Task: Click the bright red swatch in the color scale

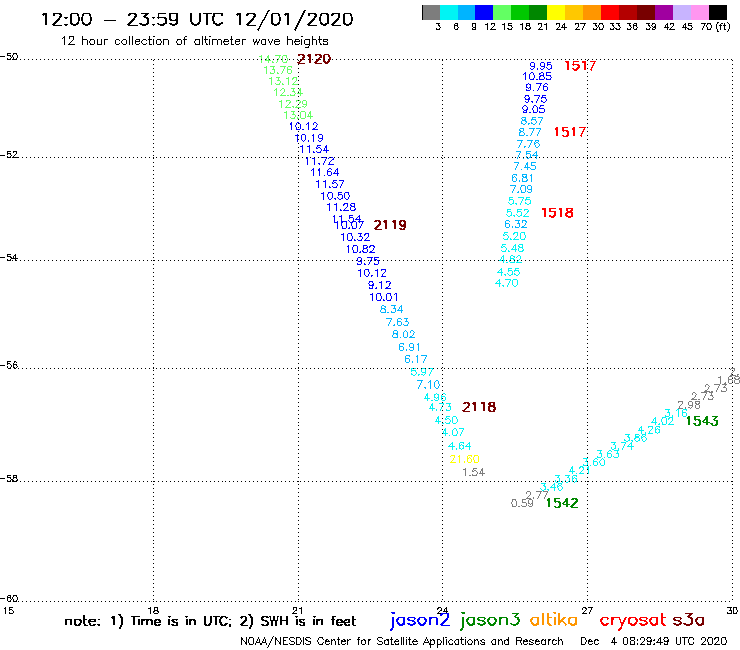Action: point(609,12)
